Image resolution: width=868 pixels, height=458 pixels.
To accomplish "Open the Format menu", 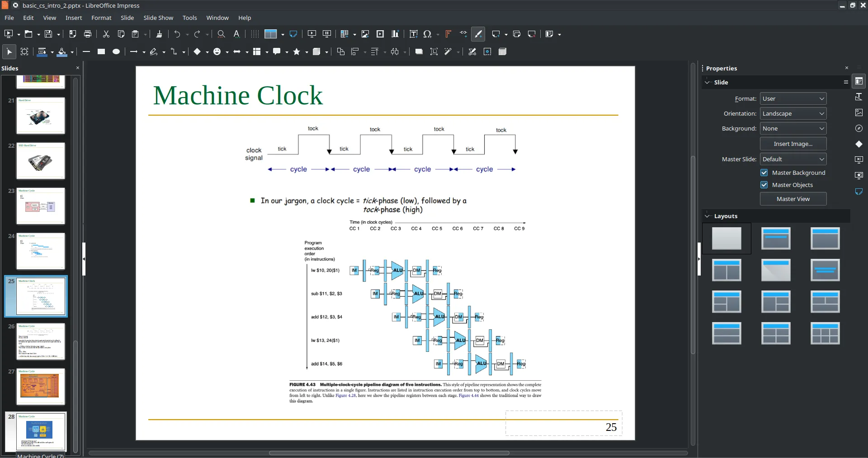I will pos(101,18).
